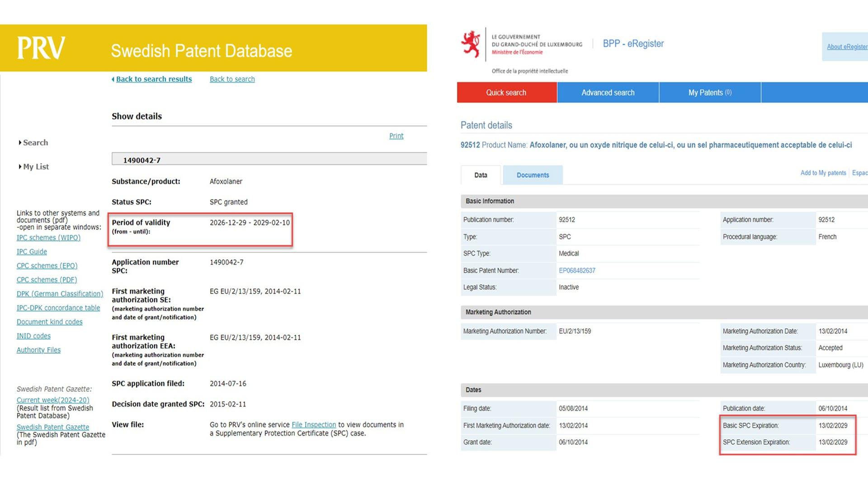Image resolution: width=868 pixels, height=488 pixels.
Task: Open the Advanced search tab
Action: [608, 92]
